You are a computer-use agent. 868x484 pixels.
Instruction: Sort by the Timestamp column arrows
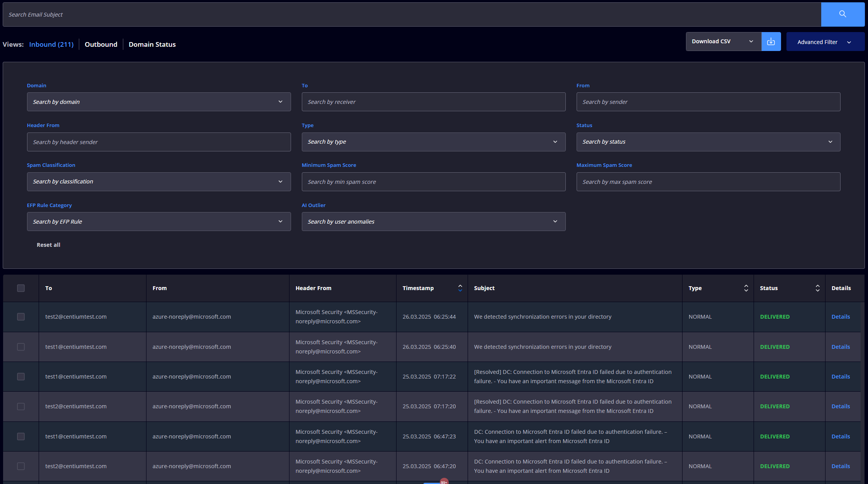pyautogui.click(x=460, y=288)
